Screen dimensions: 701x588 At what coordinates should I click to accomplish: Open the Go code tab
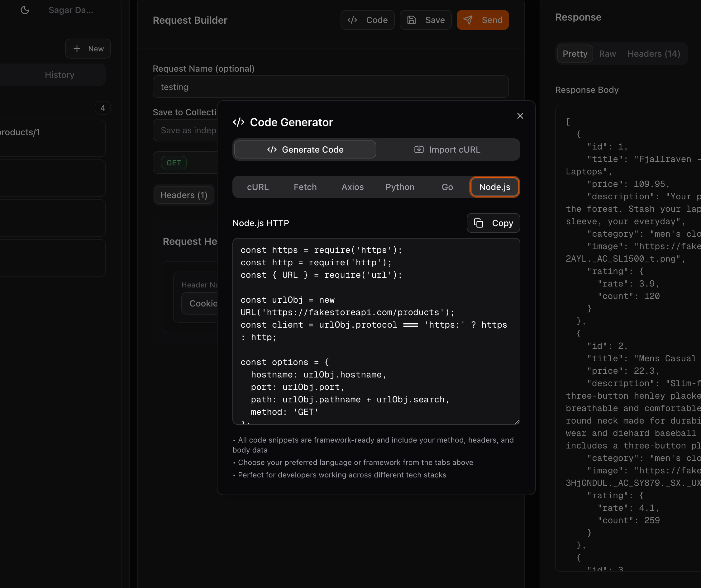click(x=447, y=187)
